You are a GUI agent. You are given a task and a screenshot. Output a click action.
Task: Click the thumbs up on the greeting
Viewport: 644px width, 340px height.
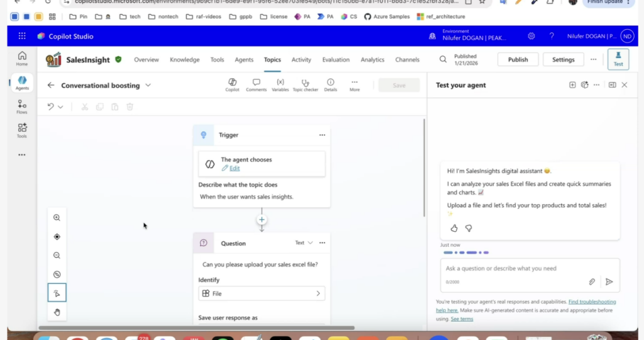point(454,228)
